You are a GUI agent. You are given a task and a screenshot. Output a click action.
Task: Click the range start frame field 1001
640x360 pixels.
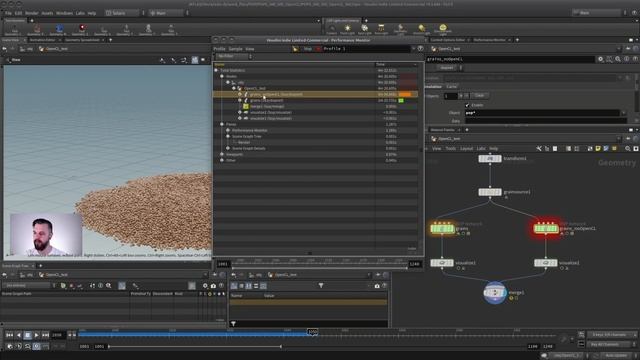point(84,347)
